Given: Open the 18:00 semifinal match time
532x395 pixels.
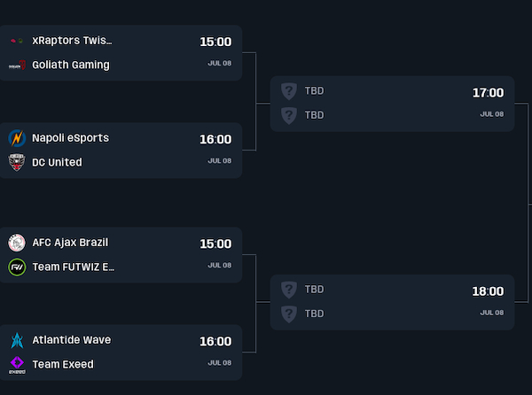Looking at the screenshot, I should (488, 291).
